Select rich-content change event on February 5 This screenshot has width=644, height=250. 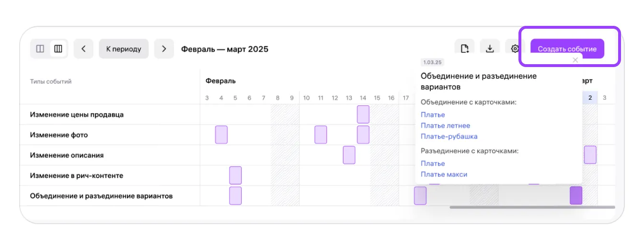[x=235, y=175]
